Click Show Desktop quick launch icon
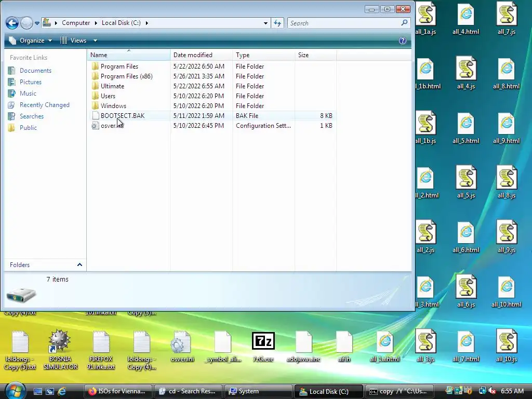The image size is (532, 399). (37, 391)
